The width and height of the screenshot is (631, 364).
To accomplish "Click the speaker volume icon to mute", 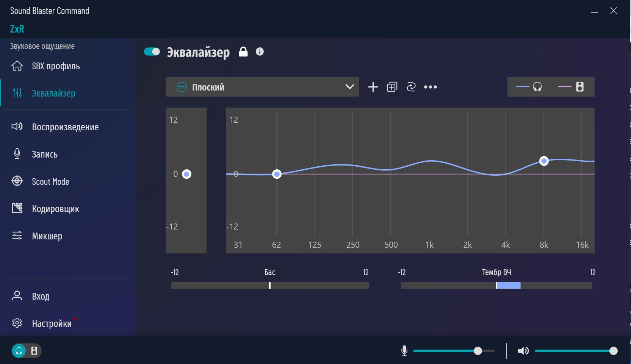I will click(523, 351).
